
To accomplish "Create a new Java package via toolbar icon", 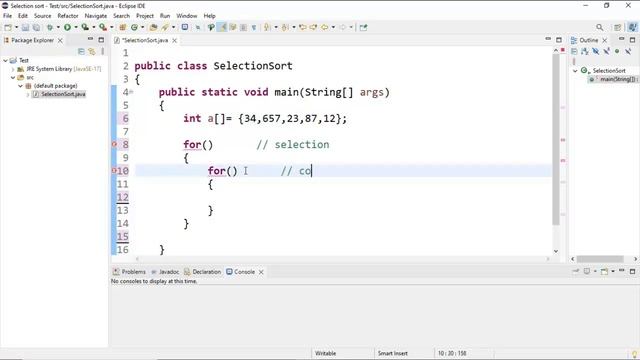I will [x=122, y=27].
